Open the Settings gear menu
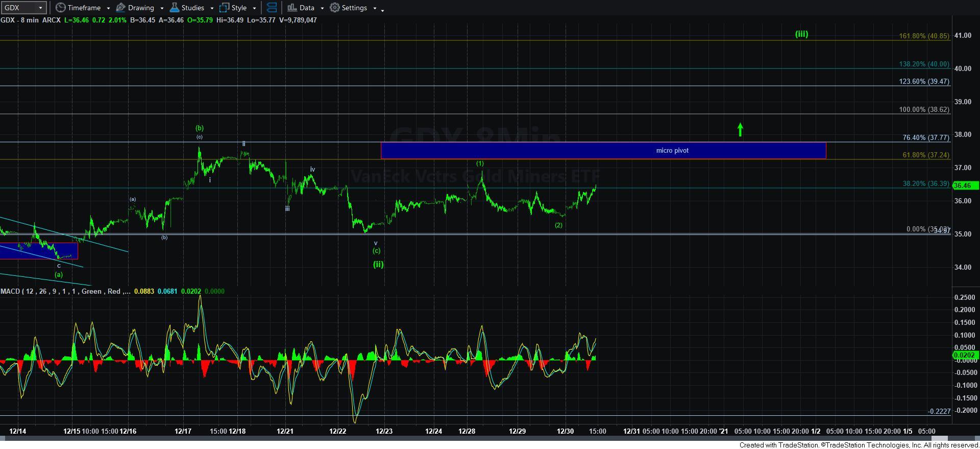This screenshot has height=449, width=980. (349, 8)
